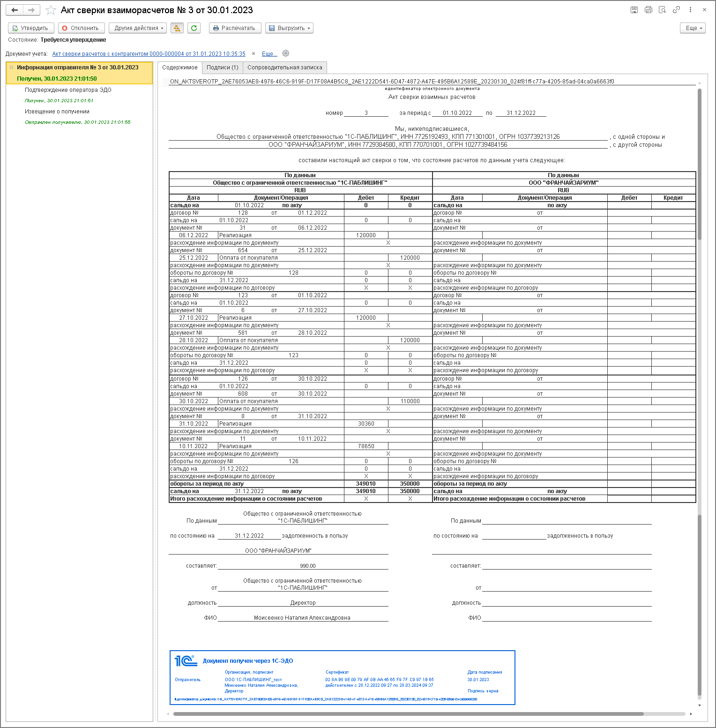Click the period start date 01.10.2022 in header

pyautogui.click(x=457, y=113)
